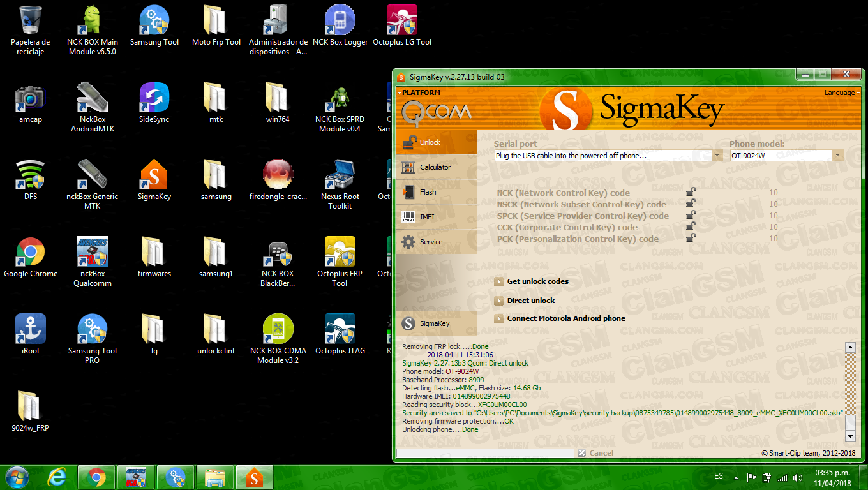Image resolution: width=868 pixels, height=490 pixels.
Task: Go to the Service tab
Action: point(436,242)
